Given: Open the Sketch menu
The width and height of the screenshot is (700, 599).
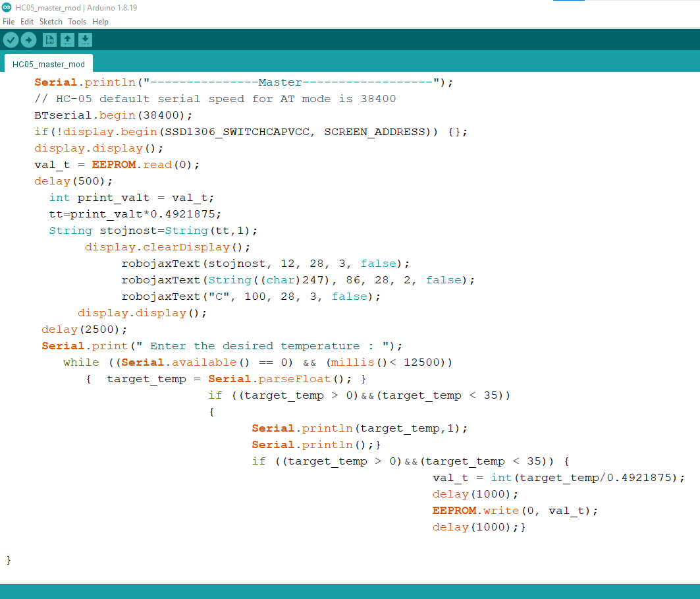Looking at the screenshot, I should point(51,22).
